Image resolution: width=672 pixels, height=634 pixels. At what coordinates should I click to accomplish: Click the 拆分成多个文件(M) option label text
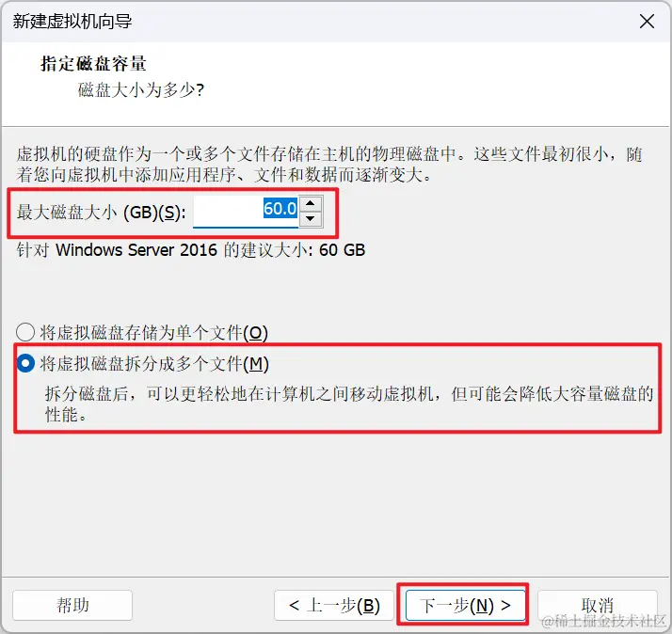tap(154, 364)
